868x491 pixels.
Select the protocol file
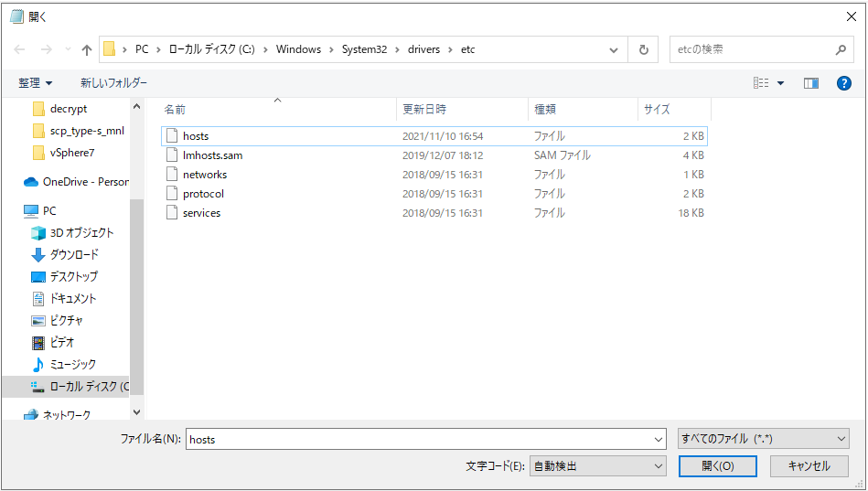click(434, 194)
